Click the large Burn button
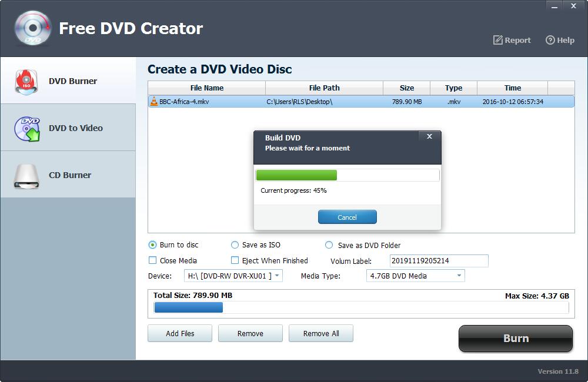The height and width of the screenshot is (382, 588). [x=516, y=338]
